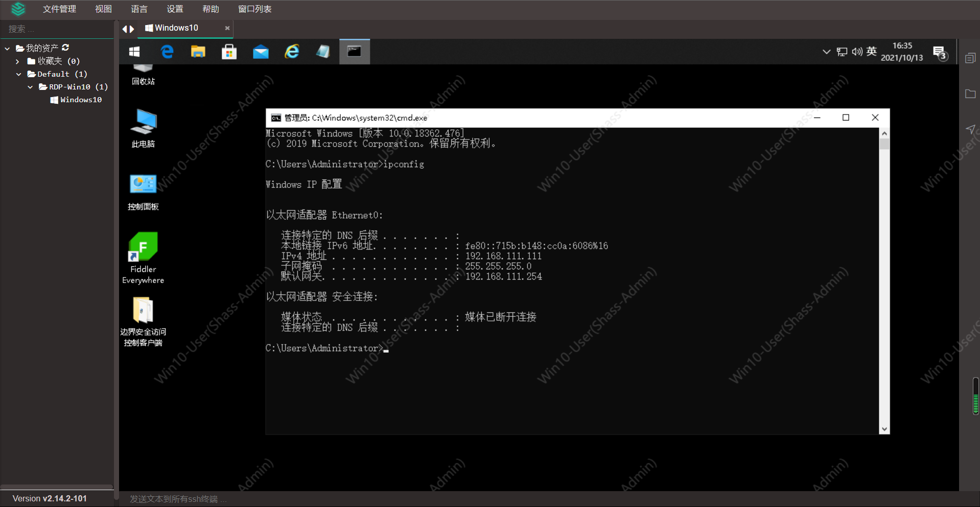Open the 设置 menu
Image resolution: width=980 pixels, height=507 pixels.
[174, 9]
